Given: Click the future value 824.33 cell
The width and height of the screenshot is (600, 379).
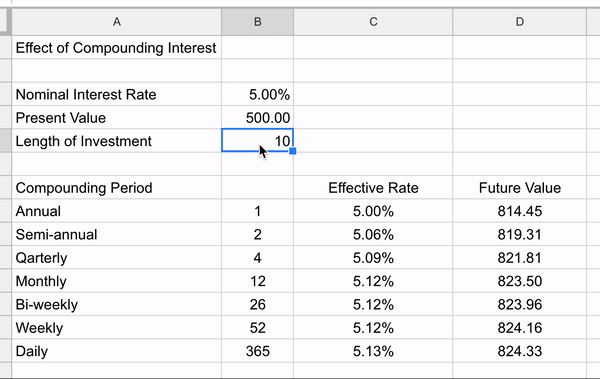Looking at the screenshot, I should coord(519,351).
